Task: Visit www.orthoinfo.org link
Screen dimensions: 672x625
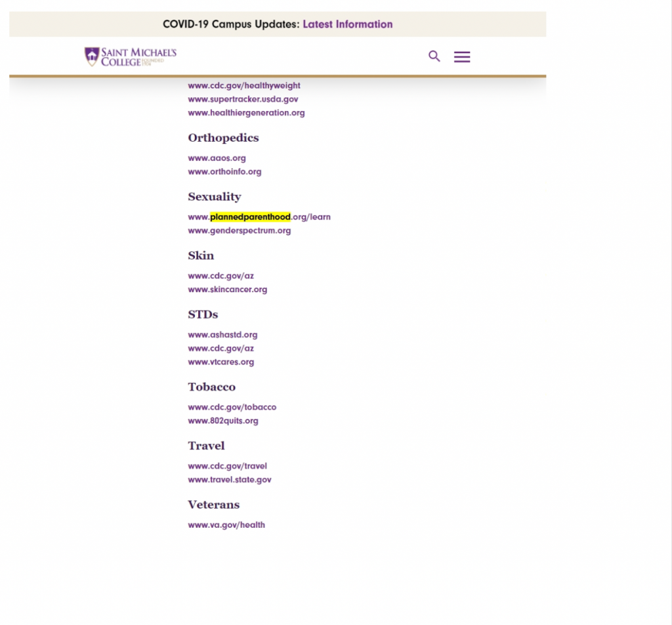Action: 224,171
